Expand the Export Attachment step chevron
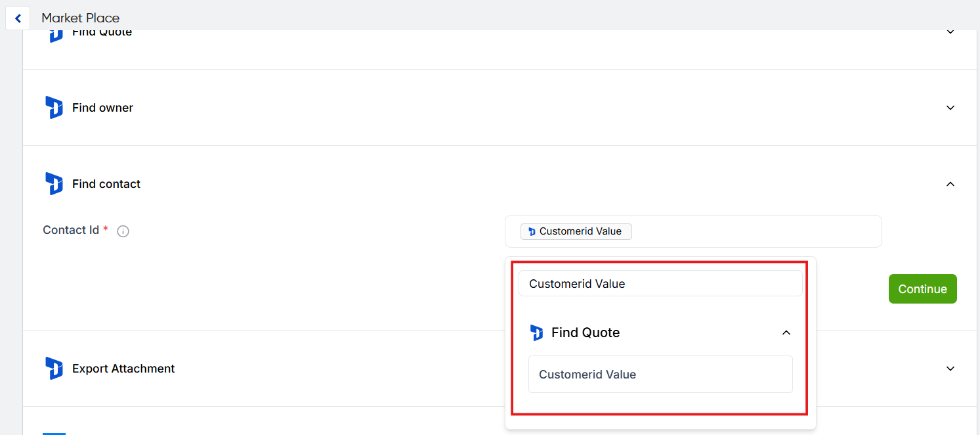Image resolution: width=980 pixels, height=435 pixels. [950, 369]
